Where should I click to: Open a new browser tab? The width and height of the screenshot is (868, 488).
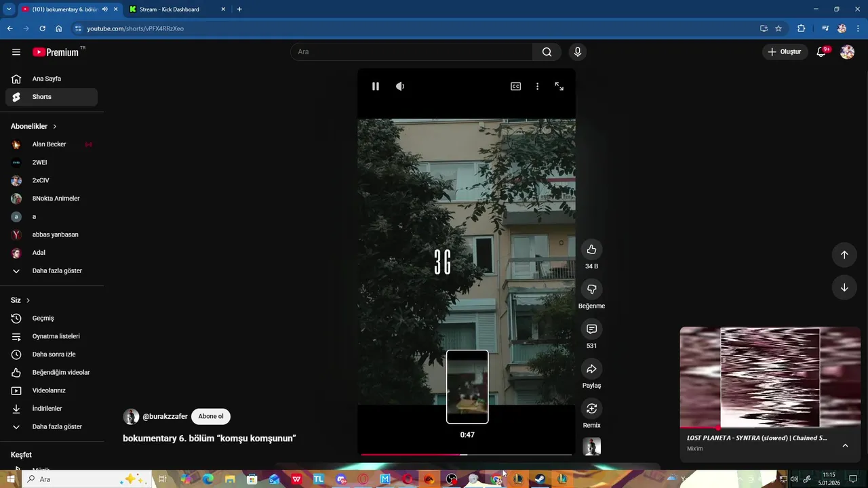(x=239, y=9)
